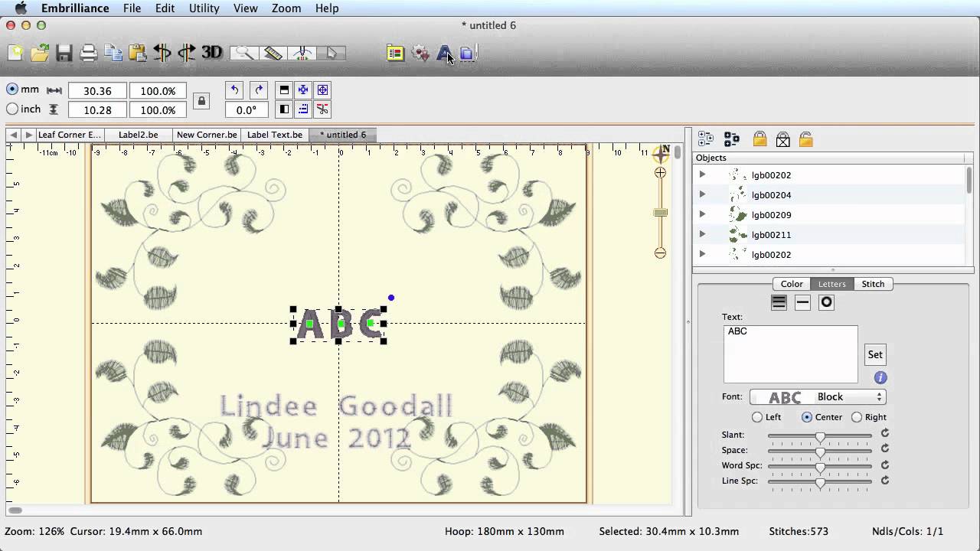Click the crossed-out padlock icon
The image size is (980, 551).
(782, 139)
